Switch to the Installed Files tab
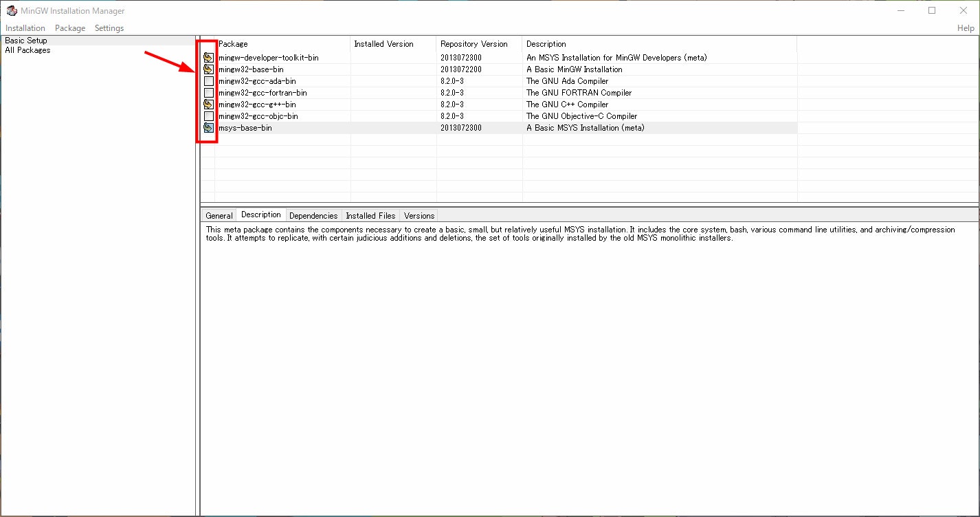Screen dimensions: 980x517 [x=370, y=216]
